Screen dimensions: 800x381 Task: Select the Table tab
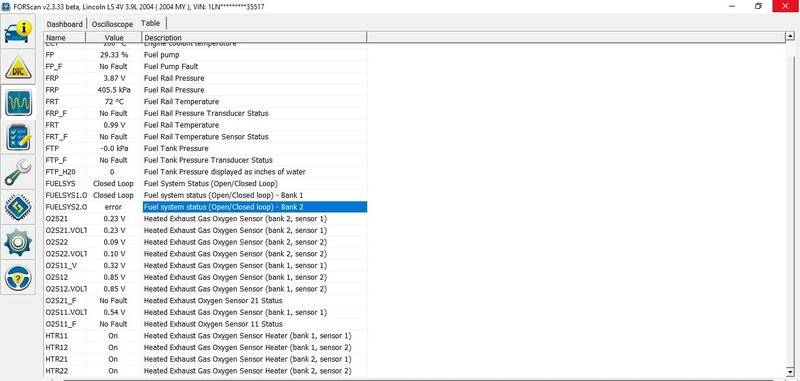[151, 23]
